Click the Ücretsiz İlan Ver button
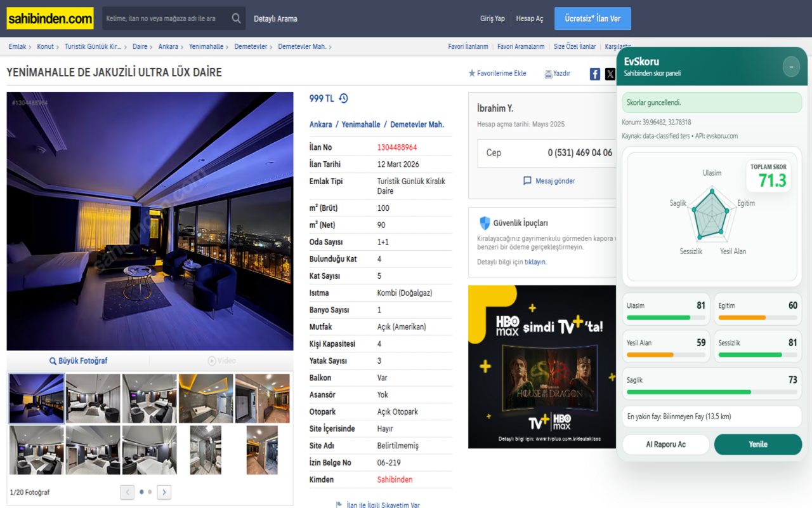Screen dimensions: 812x508 [x=593, y=18]
